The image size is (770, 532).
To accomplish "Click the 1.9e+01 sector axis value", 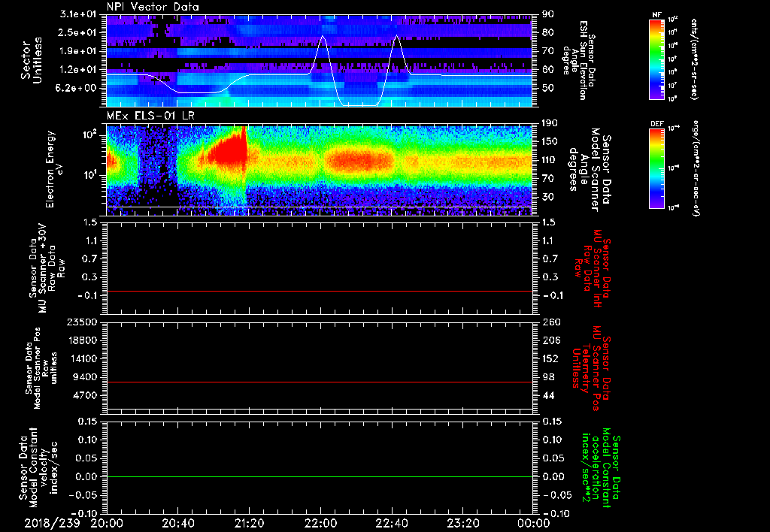I will (x=77, y=51).
